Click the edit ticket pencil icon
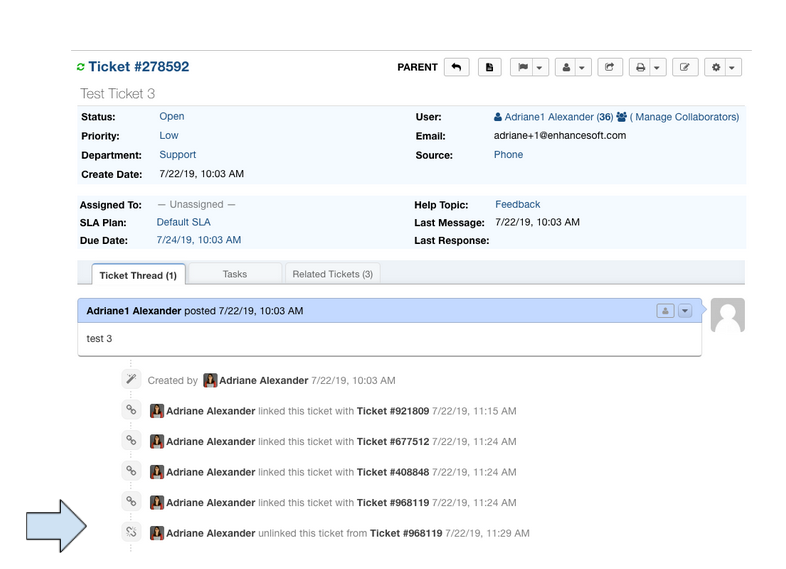Screen dimensions: 786x569 coord(685,67)
